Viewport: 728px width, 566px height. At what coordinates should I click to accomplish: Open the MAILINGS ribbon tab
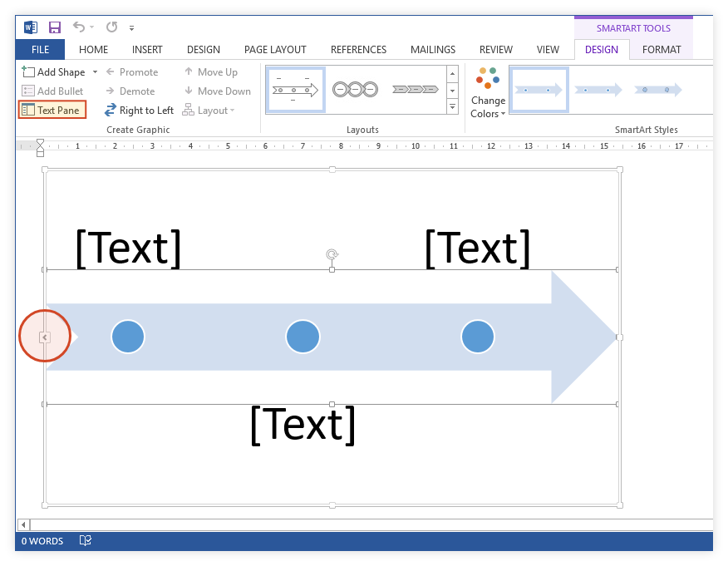(x=432, y=49)
